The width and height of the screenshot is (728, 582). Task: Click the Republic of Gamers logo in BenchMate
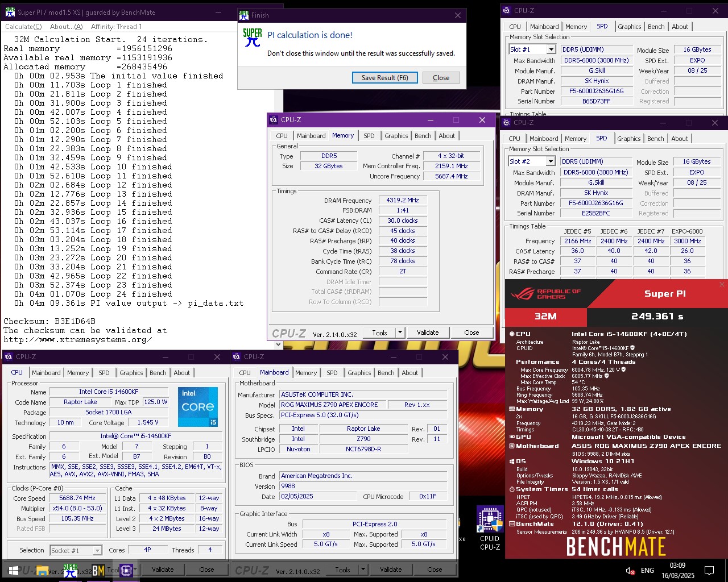(x=545, y=294)
